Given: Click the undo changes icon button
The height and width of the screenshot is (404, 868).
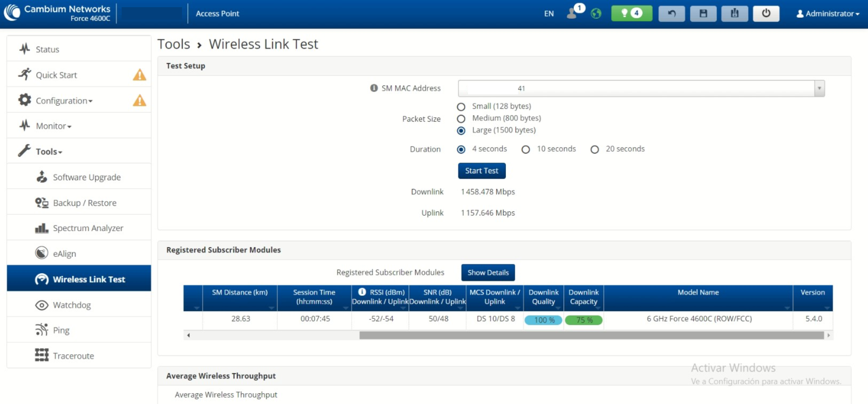Looking at the screenshot, I should pyautogui.click(x=672, y=14).
